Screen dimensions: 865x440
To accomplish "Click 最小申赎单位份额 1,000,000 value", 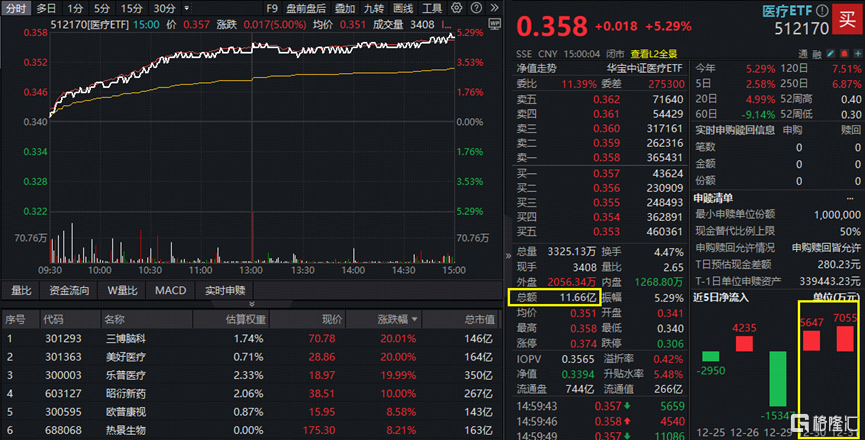I will click(x=837, y=215).
